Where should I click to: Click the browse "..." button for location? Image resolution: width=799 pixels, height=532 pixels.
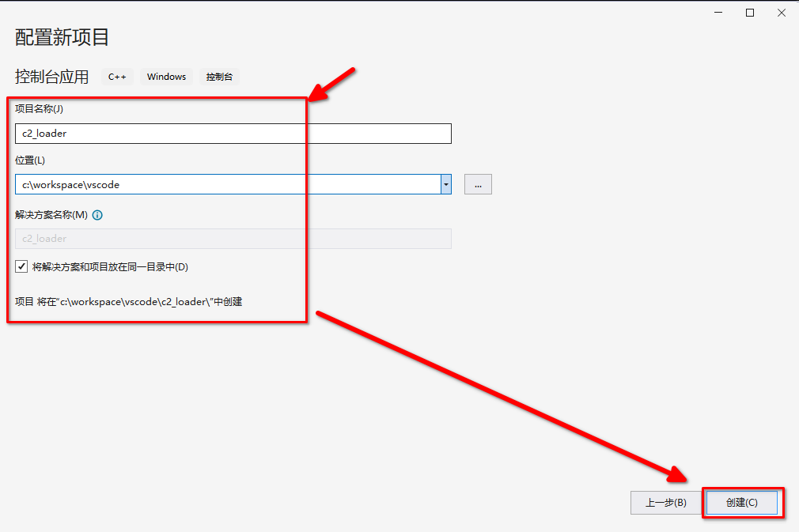coord(478,184)
